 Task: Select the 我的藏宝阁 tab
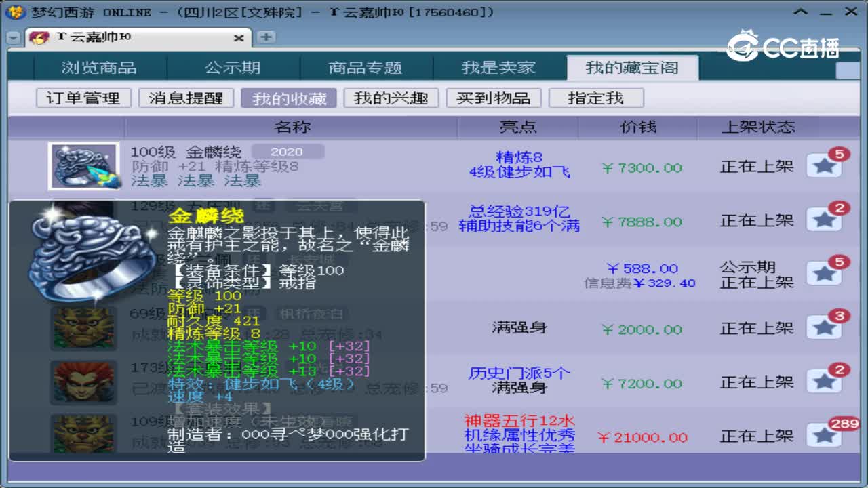pyautogui.click(x=632, y=68)
